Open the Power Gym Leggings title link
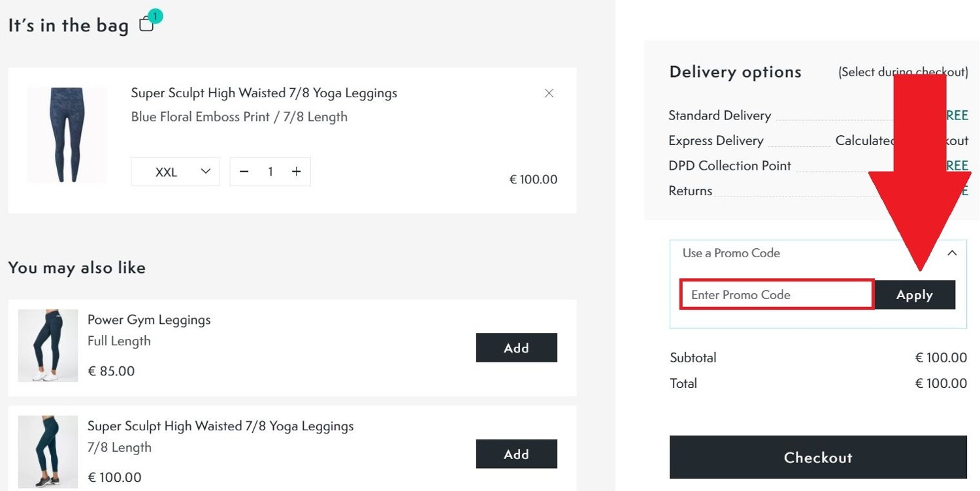 149,320
